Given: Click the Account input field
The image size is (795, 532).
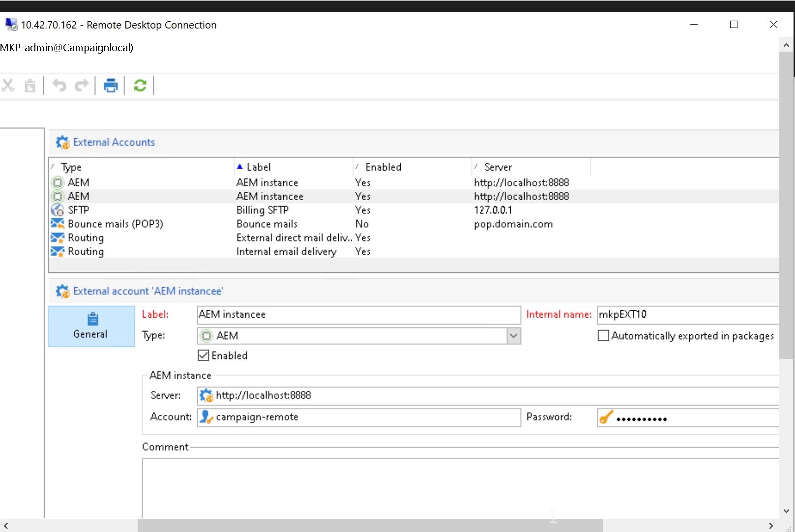Looking at the screenshot, I should point(359,417).
